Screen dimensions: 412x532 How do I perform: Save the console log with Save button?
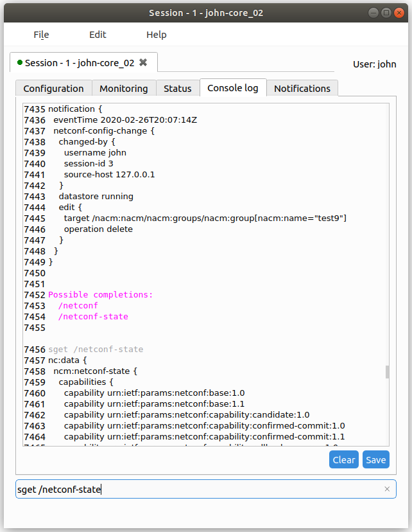tap(376, 459)
